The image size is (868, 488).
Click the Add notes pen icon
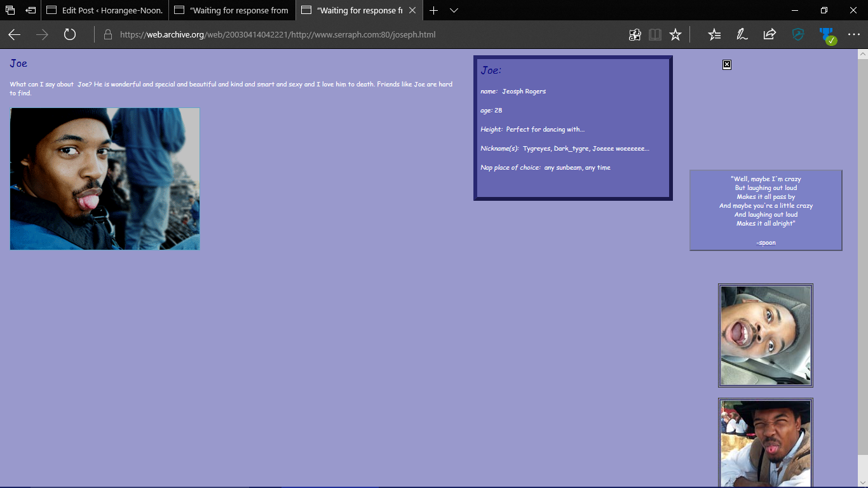tap(742, 35)
